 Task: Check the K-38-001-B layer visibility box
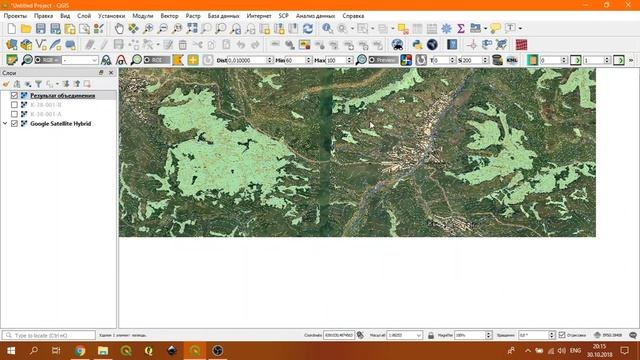click(x=14, y=105)
